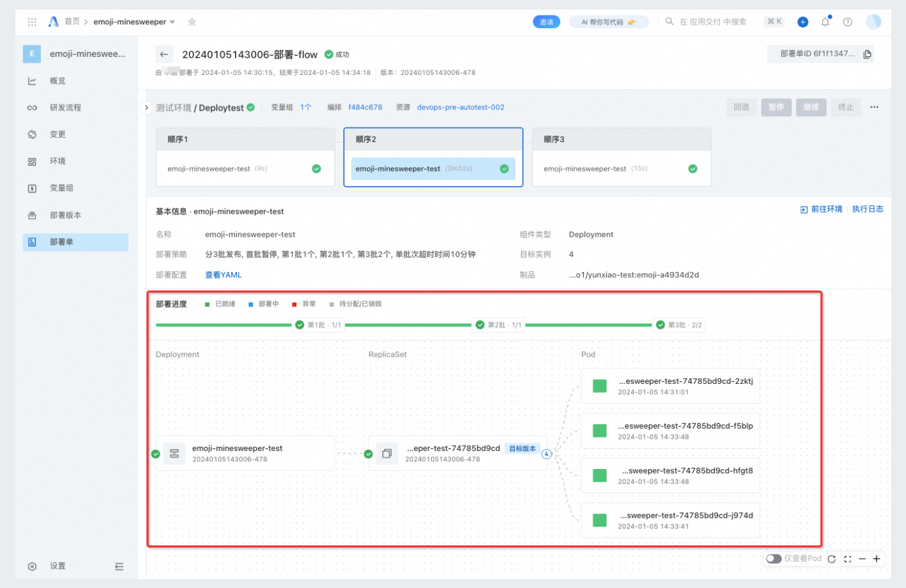Open the more actions ellipsis menu

click(875, 107)
